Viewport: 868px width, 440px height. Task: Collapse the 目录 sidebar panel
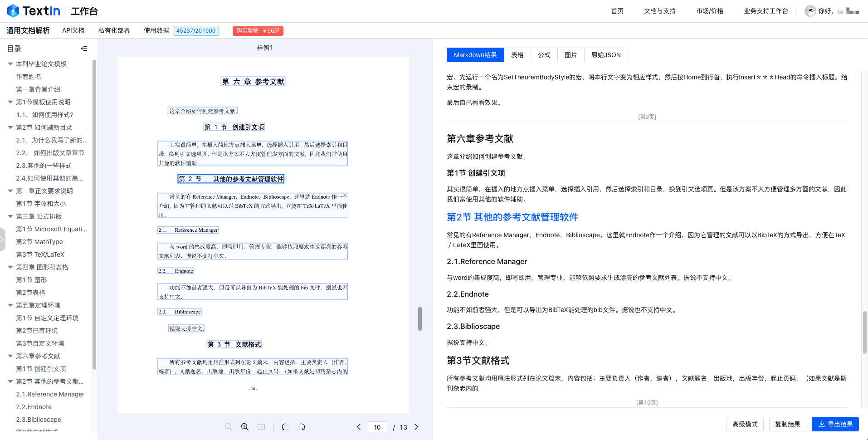tap(84, 49)
